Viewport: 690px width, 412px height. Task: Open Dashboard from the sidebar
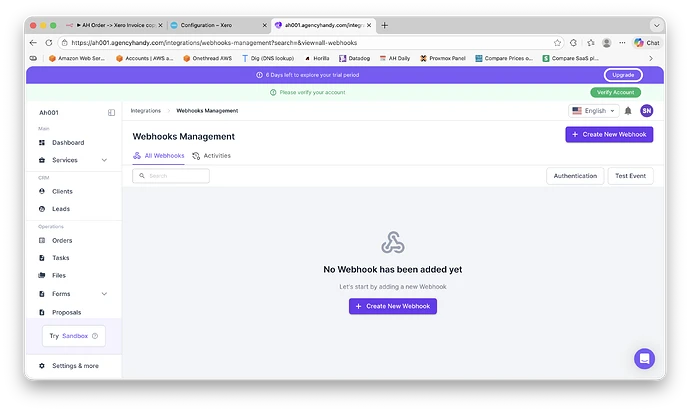coord(67,143)
